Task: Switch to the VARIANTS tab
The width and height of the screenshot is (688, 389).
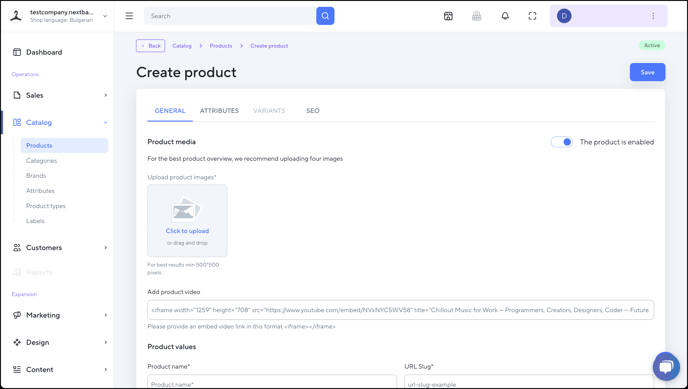Action: click(x=269, y=111)
